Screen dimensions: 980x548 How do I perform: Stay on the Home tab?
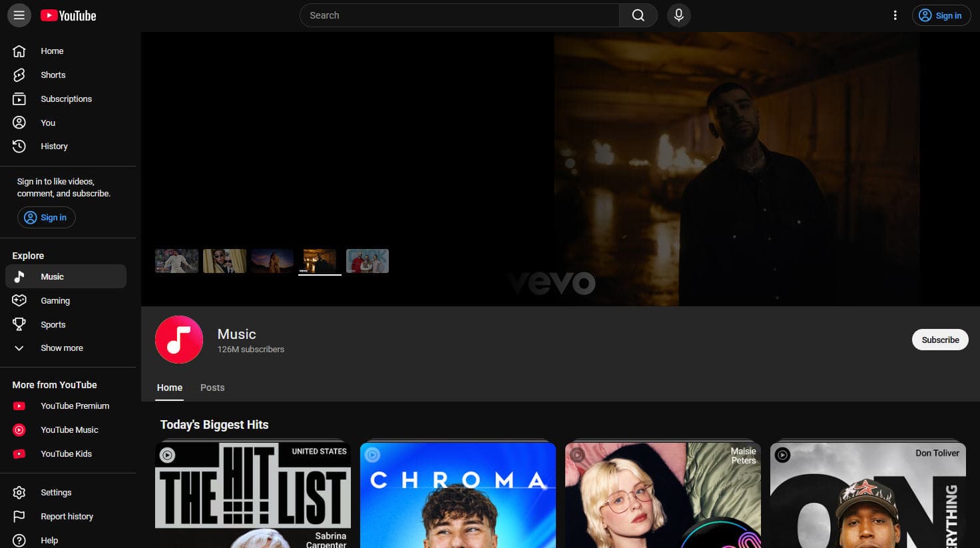pos(170,387)
